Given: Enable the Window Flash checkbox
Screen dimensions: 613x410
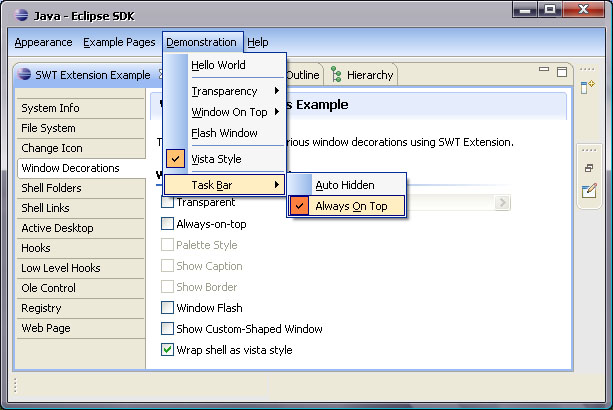Looking at the screenshot, I should (167, 308).
